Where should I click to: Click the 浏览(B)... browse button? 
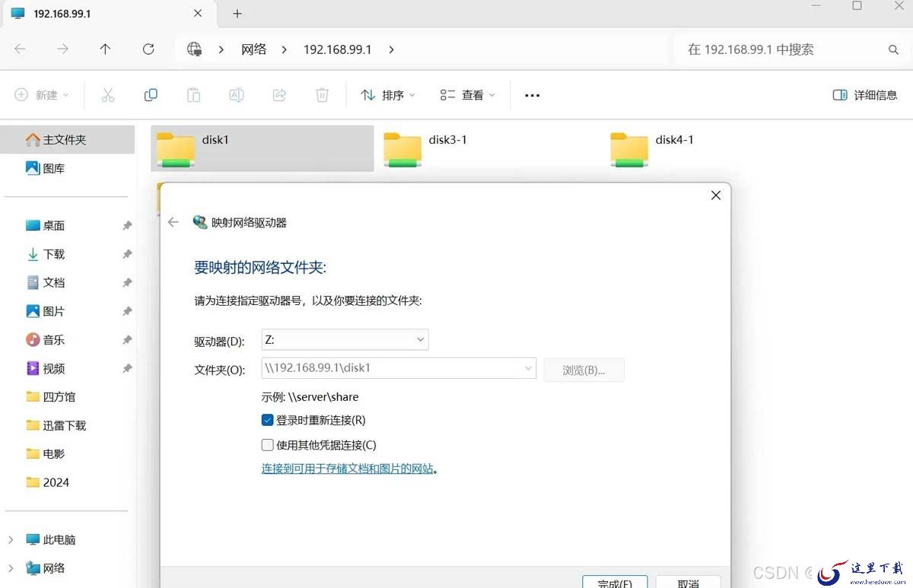coord(584,370)
